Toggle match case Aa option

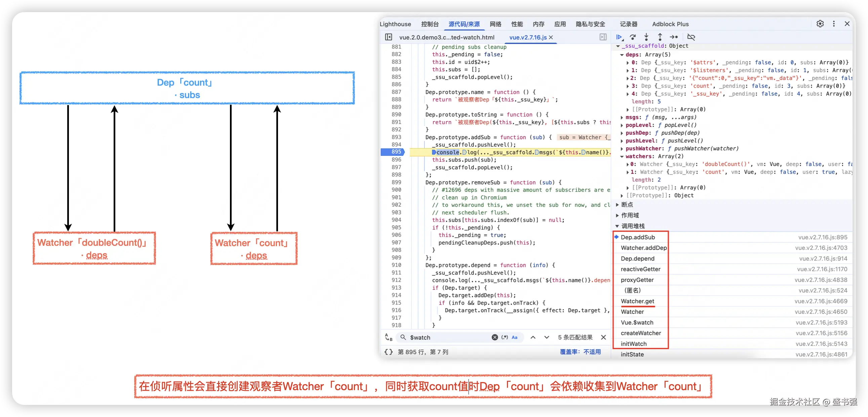pyautogui.click(x=515, y=337)
